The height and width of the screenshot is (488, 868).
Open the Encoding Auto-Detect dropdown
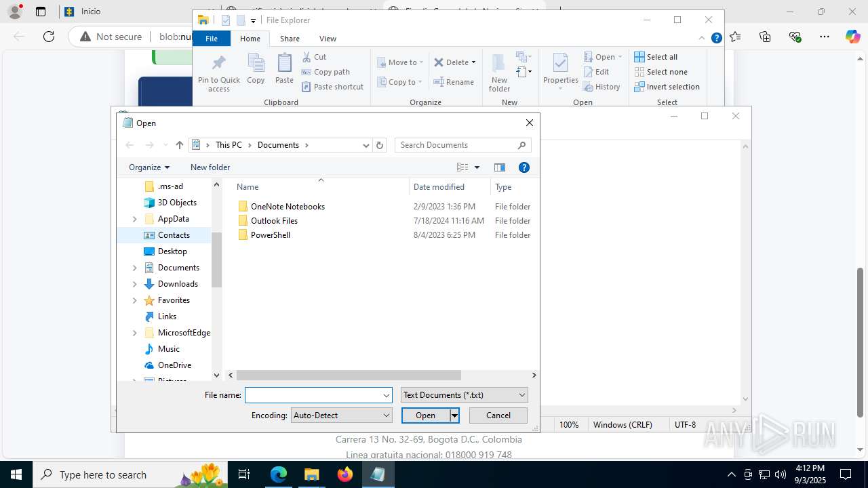pos(341,415)
